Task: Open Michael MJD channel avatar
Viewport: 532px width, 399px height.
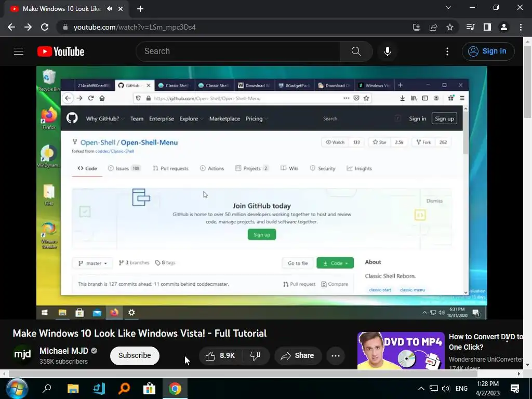Action: [23, 355]
